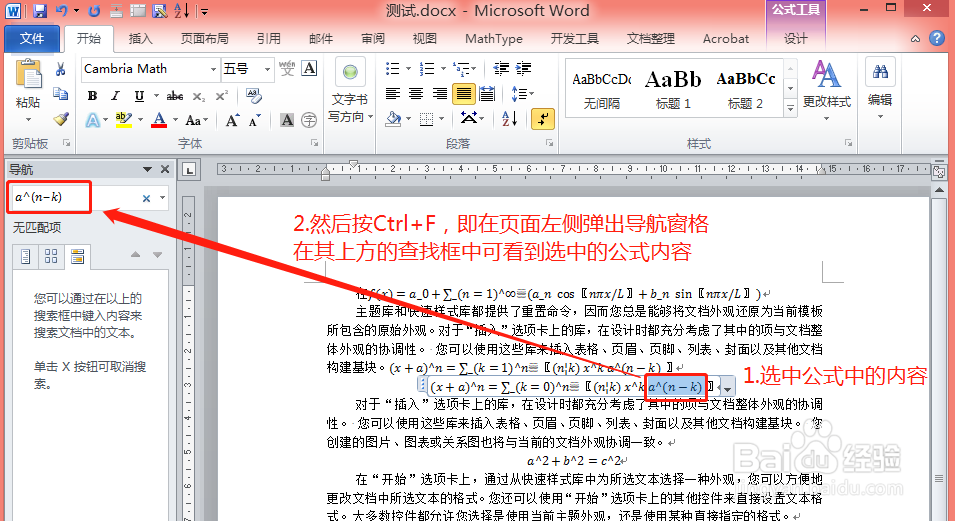The height and width of the screenshot is (521, 955).
Task: Apply paragraph shading paint bucket
Action: pos(394,118)
